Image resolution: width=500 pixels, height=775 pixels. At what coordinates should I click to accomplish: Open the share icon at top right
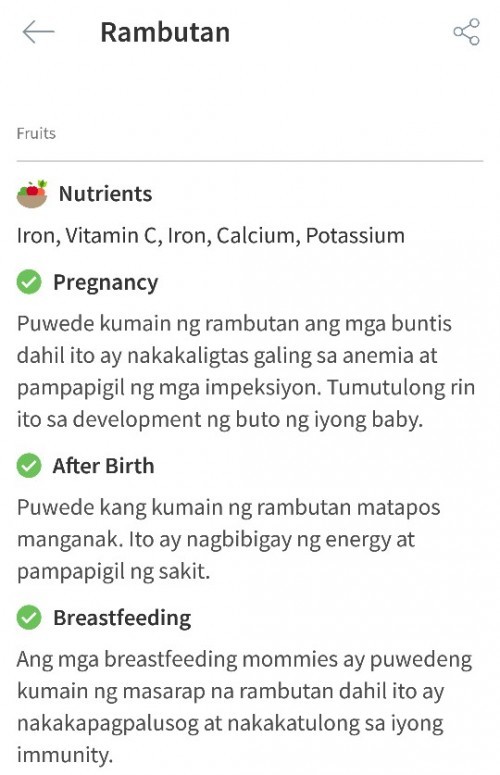[x=466, y=32]
